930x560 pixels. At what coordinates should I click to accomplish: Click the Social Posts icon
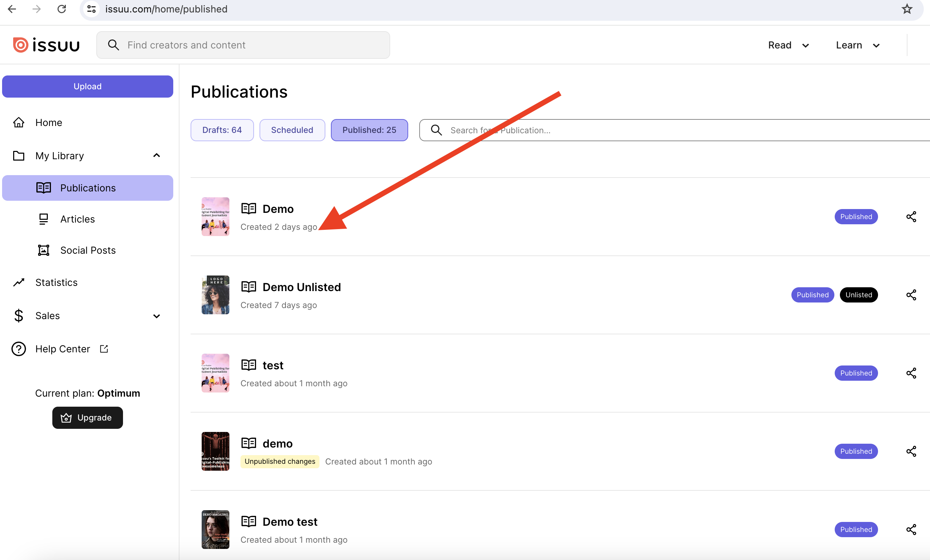click(44, 250)
